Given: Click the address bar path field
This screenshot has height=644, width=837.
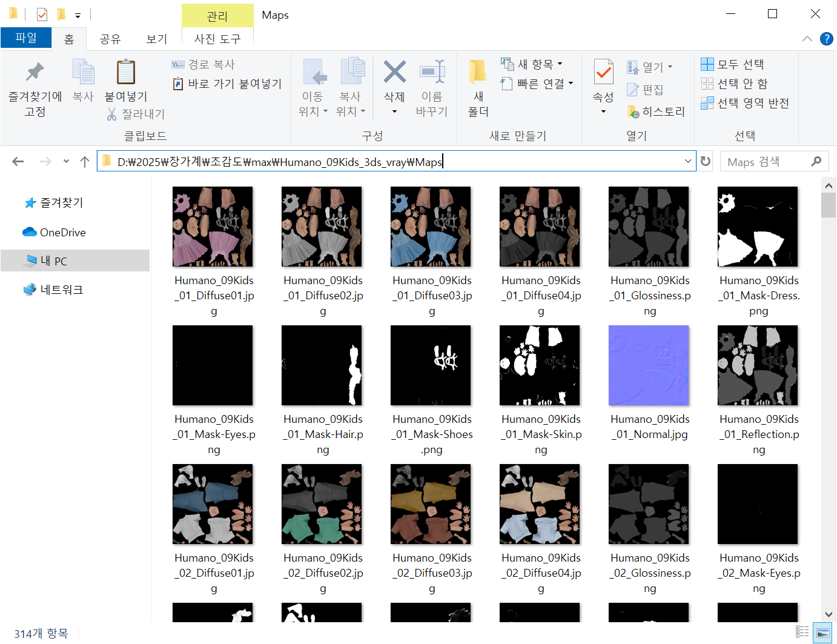Looking at the screenshot, I should click(x=396, y=161).
